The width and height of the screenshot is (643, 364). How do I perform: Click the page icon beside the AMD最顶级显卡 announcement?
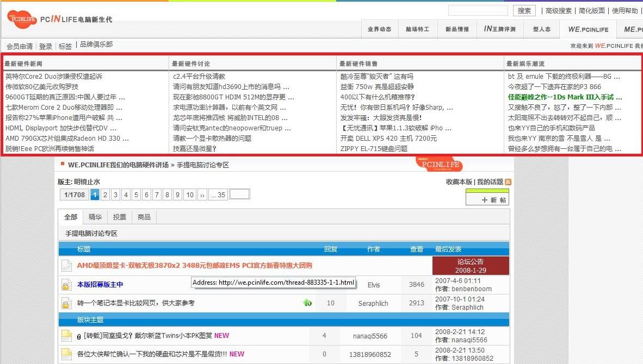point(66,266)
